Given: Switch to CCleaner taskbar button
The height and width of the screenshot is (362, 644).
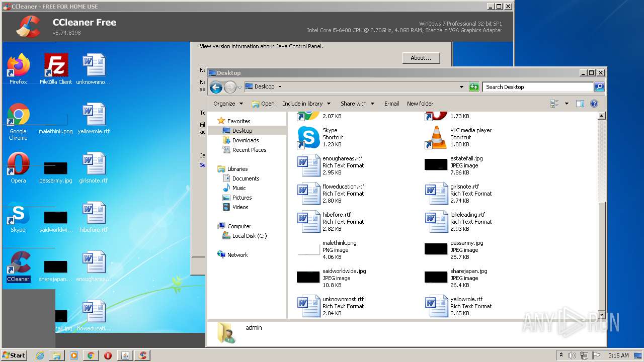Looking at the screenshot, I should click(142, 355).
